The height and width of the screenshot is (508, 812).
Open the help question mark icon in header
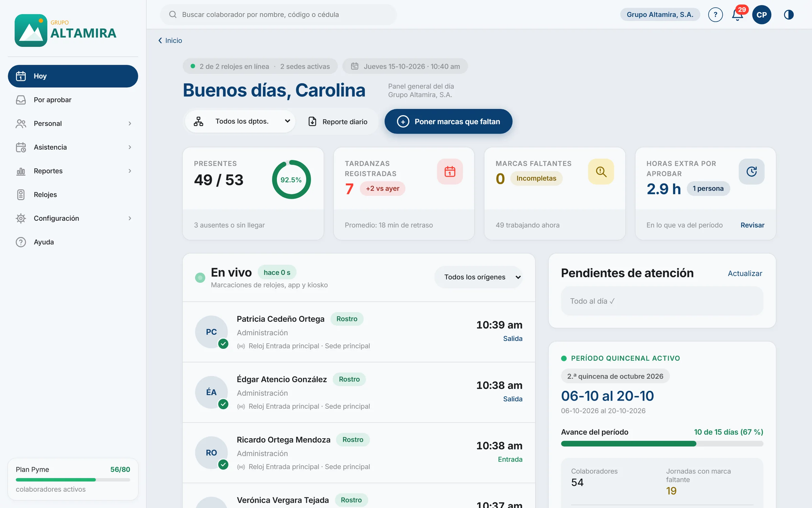pyautogui.click(x=715, y=15)
